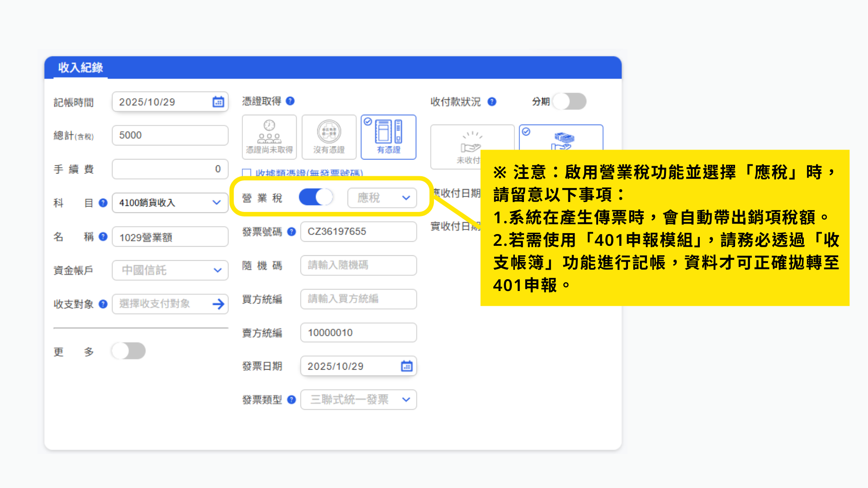This screenshot has width=868, height=488.
Task: Turn on the 更多 toggle
Action: point(129,351)
